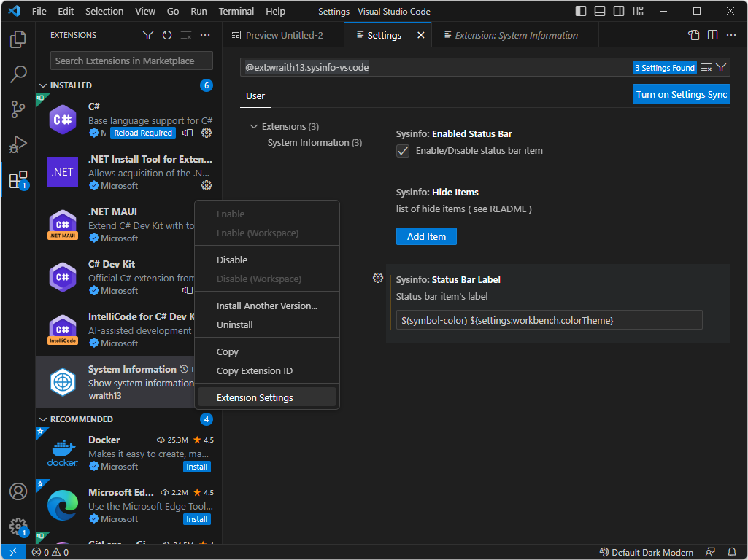Open notifications bell in status bar
The width and height of the screenshot is (748, 560).
pos(732,552)
